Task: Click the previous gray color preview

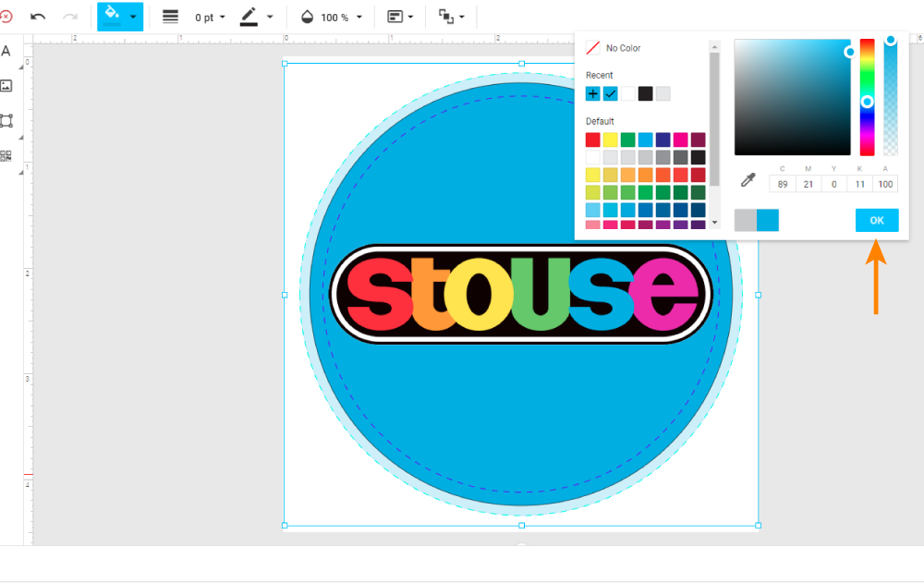Action: click(x=746, y=221)
